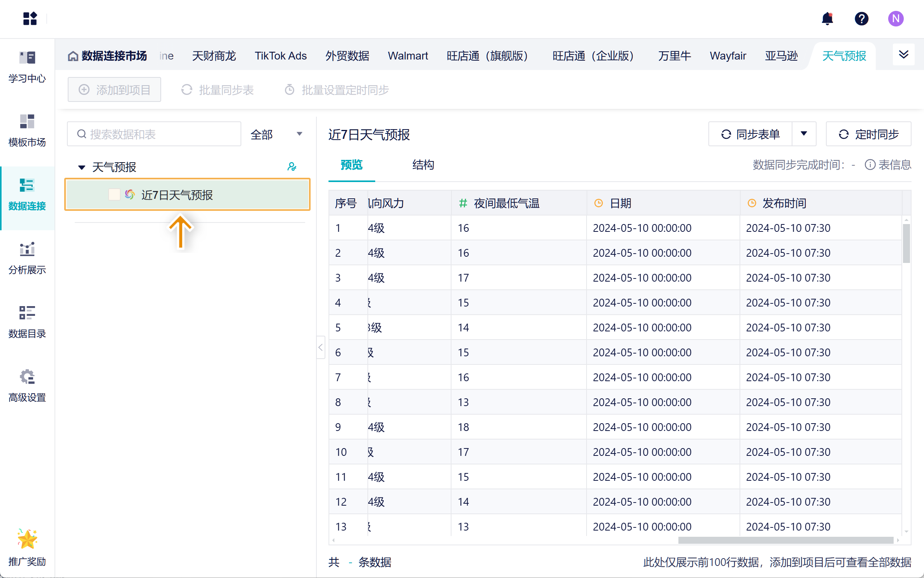Open 学习中心 in the sidebar
Screen dimensions: 924x578
(27, 67)
